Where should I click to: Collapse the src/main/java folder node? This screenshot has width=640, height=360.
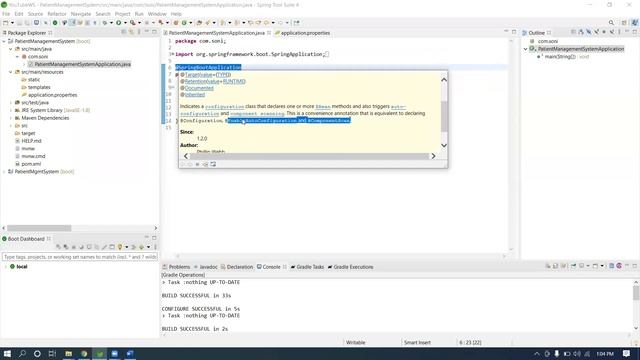click(x=11, y=49)
